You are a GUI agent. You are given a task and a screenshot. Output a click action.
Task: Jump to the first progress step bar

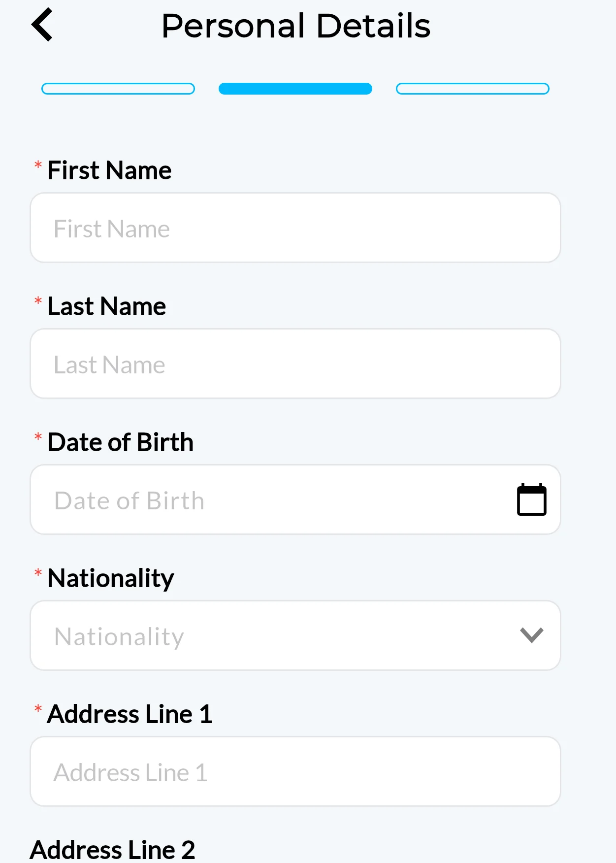[x=118, y=89]
